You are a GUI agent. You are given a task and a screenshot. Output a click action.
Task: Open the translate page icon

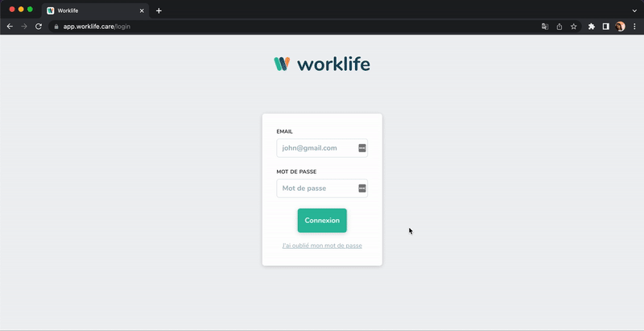click(x=545, y=27)
